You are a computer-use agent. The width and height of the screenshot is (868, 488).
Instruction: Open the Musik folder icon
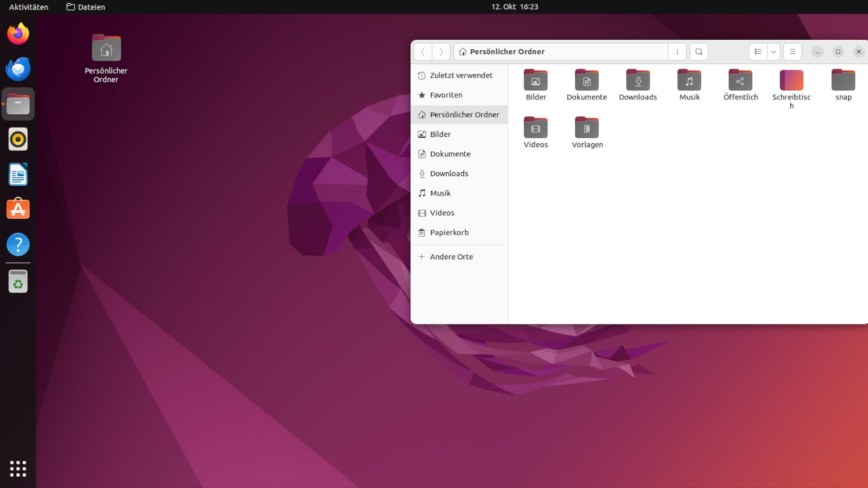tap(689, 80)
